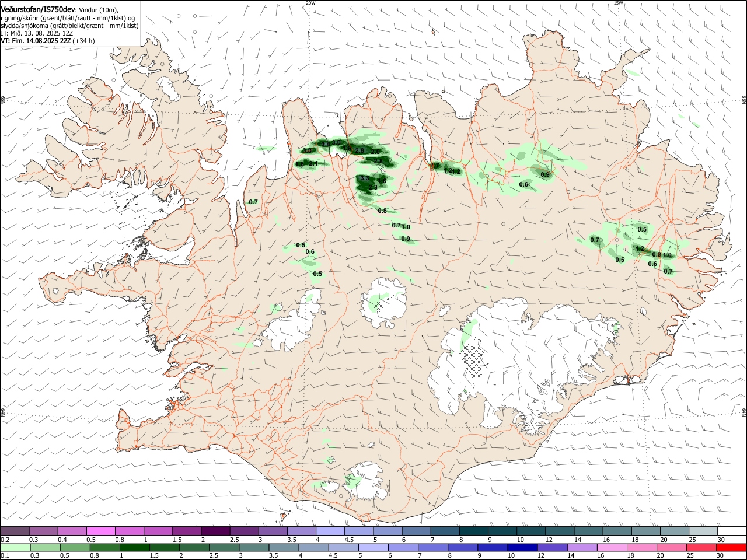Screen dimensions: 747x560
Task: Pick the hot pink 20–25 rain legend swatch
Action: [x=672, y=548]
